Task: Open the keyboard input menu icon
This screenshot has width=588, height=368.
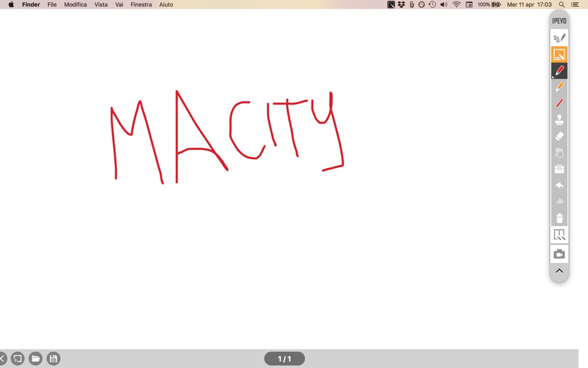Action: (469, 4)
